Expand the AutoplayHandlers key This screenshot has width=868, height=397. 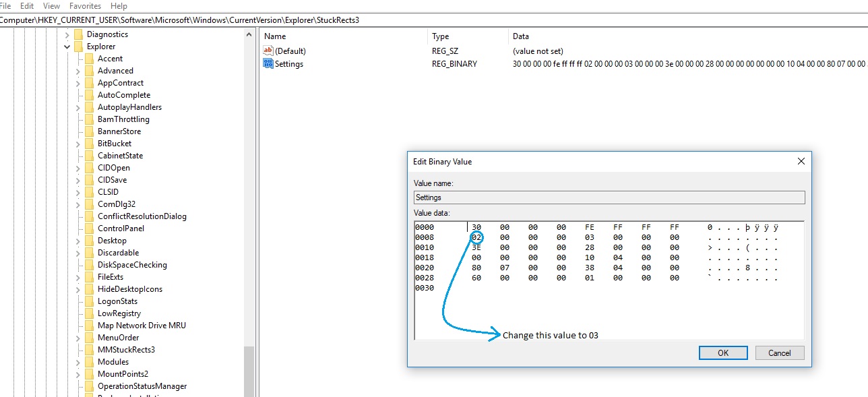point(78,107)
